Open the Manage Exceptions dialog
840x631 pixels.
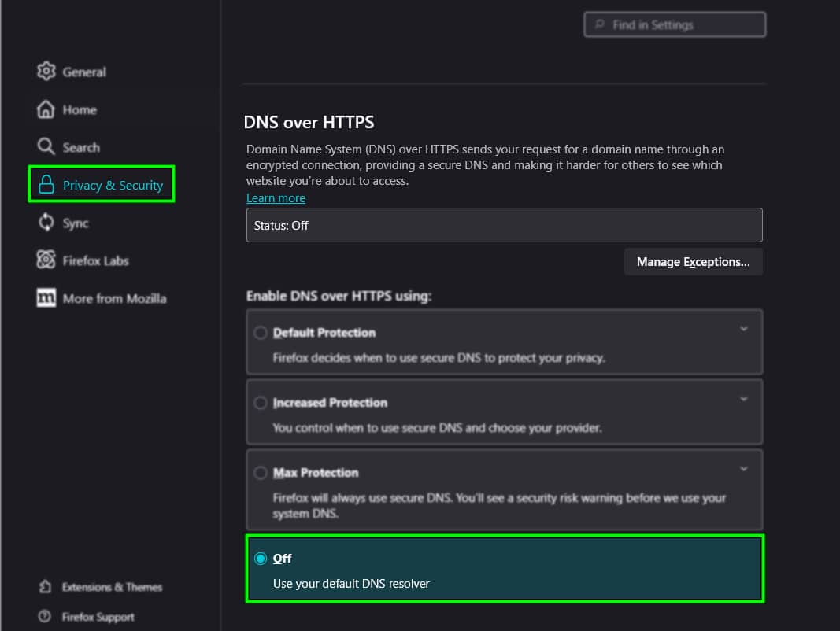point(693,262)
